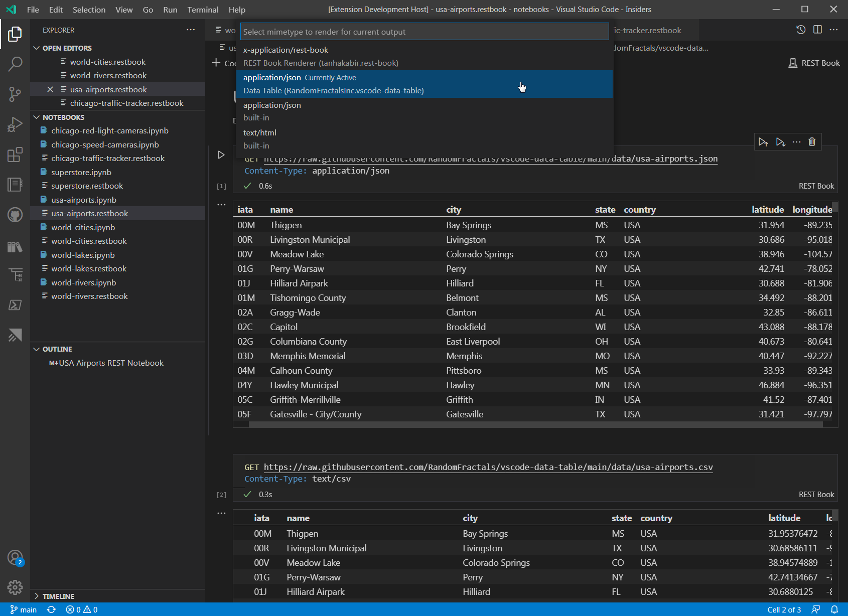
Task: Open the Search view in activity bar
Action: pos(15,64)
